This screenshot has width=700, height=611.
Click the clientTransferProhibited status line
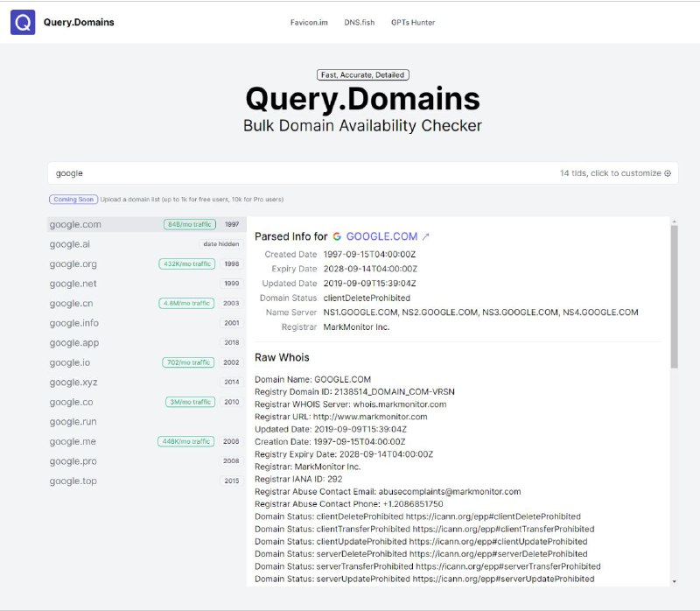coord(424,530)
